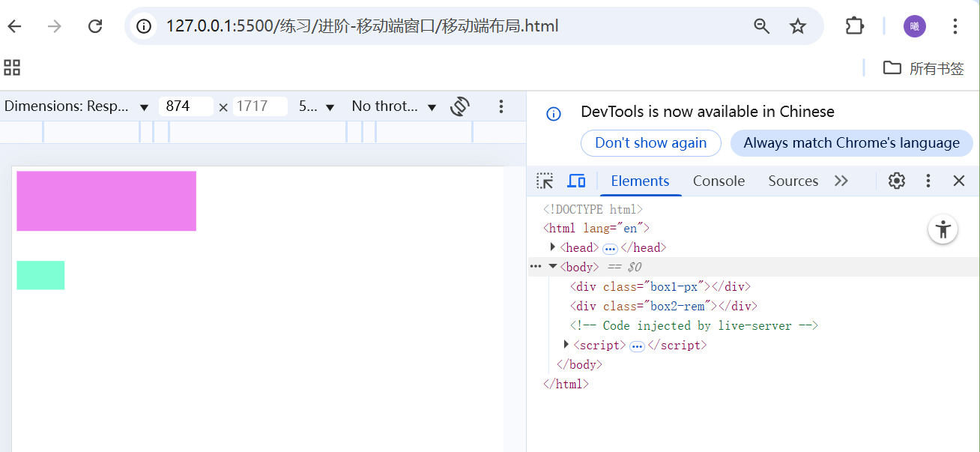
Task: Click the URL in the address bar
Action: [362, 27]
